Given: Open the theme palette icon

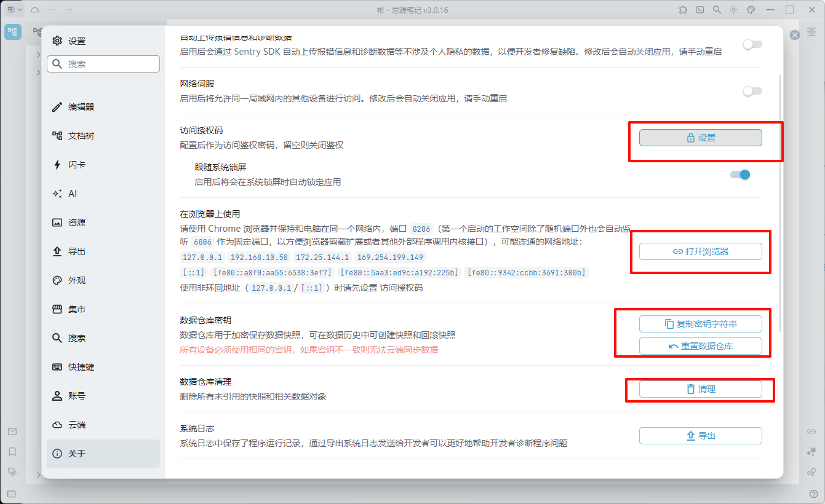Looking at the screenshot, I should click(x=751, y=10).
